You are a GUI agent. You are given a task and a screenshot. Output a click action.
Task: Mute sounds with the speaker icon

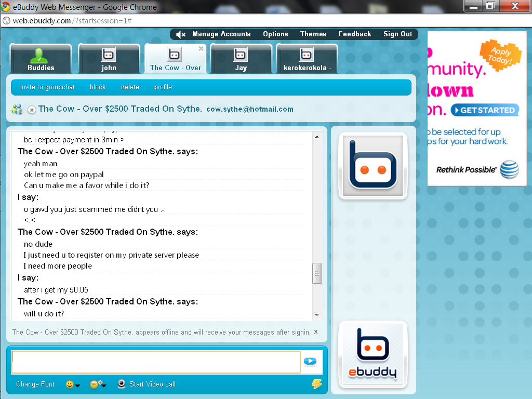(x=180, y=34)
